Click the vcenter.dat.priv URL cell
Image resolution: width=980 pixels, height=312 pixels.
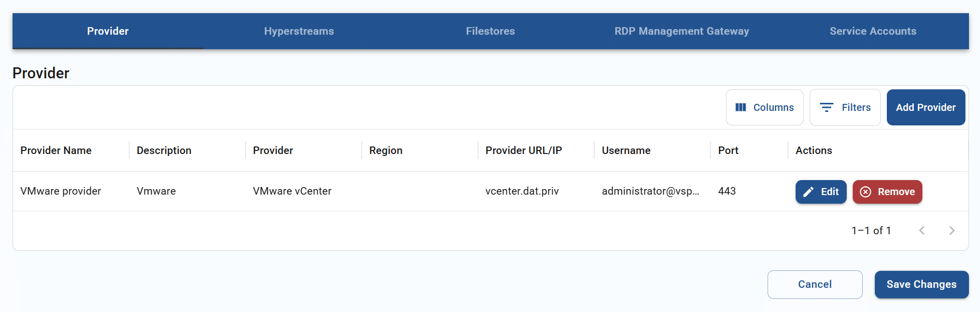(x=522, y=191)
